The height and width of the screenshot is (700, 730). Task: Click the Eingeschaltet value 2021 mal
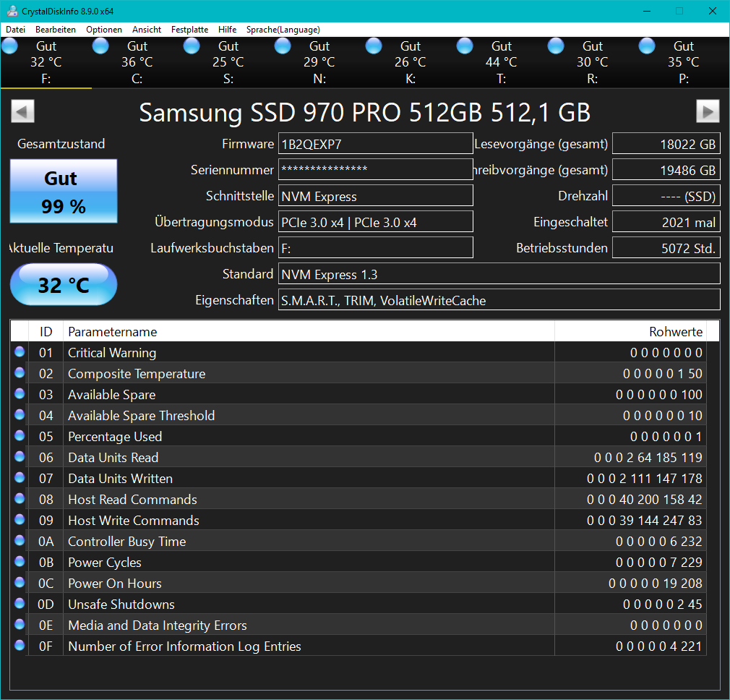pyautogui.click(x=666, y=222)
